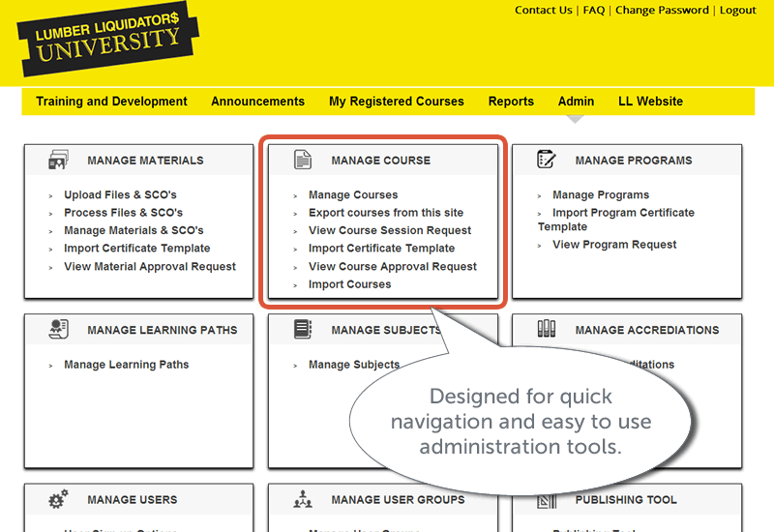Click Export courses from this site
Image resolution: width=774 pixels, height=532 pixels.
click(x=385, y=212)
